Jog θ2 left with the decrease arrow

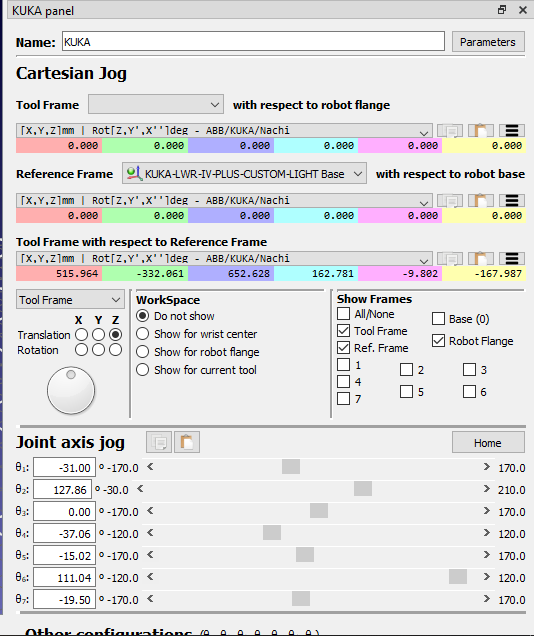click(x=140, y=489)
